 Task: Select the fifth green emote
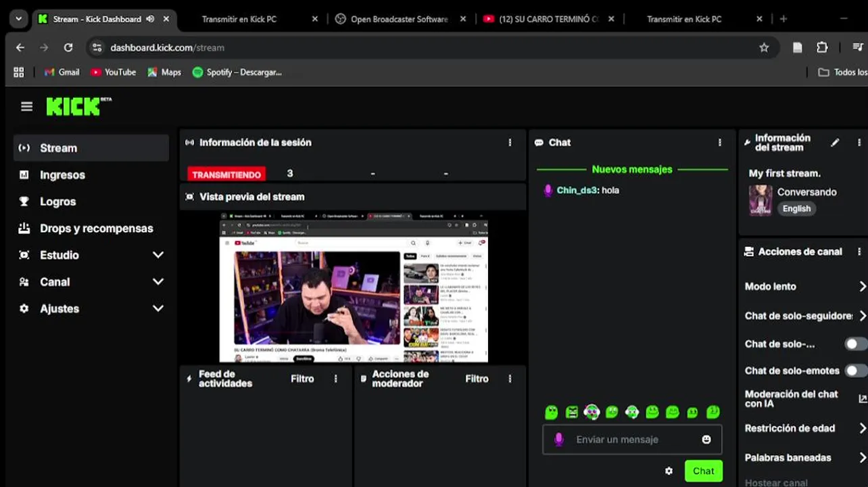tap(632, 412)
